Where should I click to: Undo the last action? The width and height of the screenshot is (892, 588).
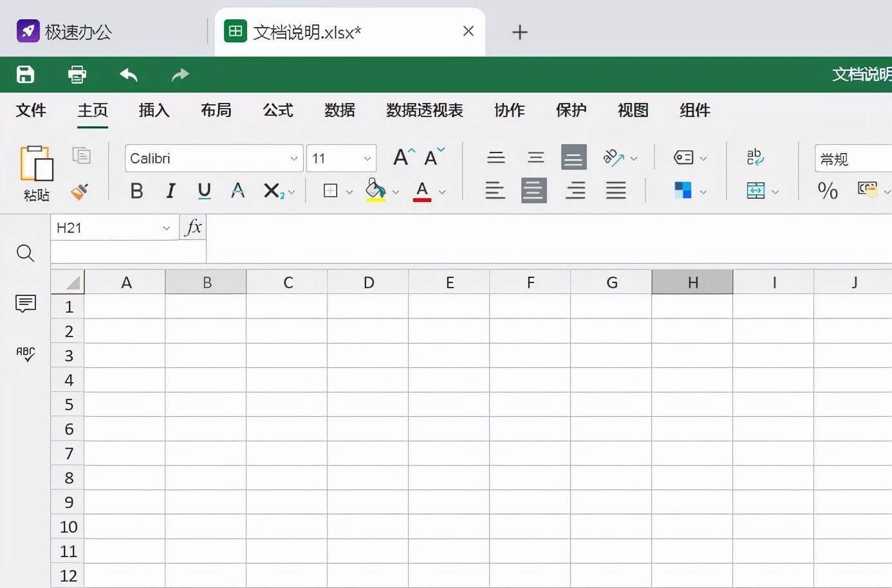129,75
